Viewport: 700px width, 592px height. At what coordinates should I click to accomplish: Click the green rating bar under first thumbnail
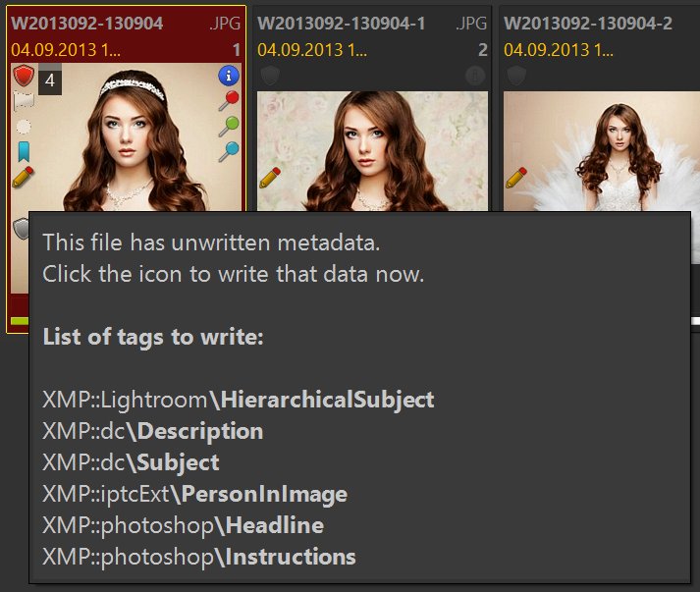click(20, 321)
